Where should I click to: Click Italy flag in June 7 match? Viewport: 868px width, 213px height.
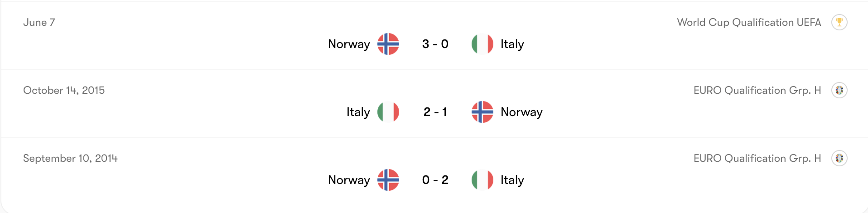[482, 44]
